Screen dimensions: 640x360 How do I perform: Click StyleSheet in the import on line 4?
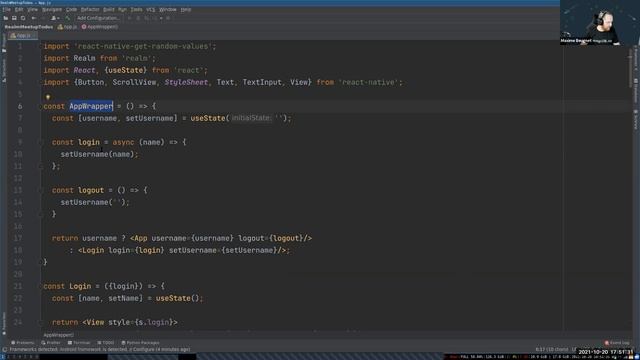tap(186, 82)
